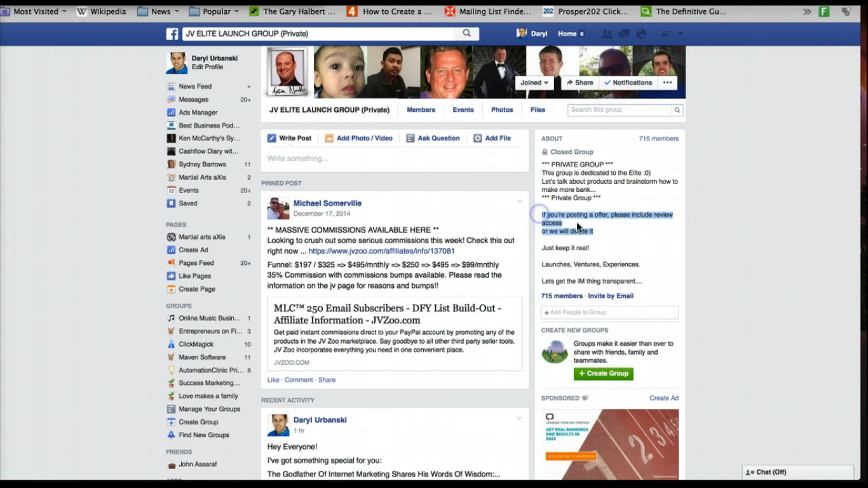Click the search icon in group search
Image resolution: width=868 pixels, height=488 pixels.
coord(677,110)
